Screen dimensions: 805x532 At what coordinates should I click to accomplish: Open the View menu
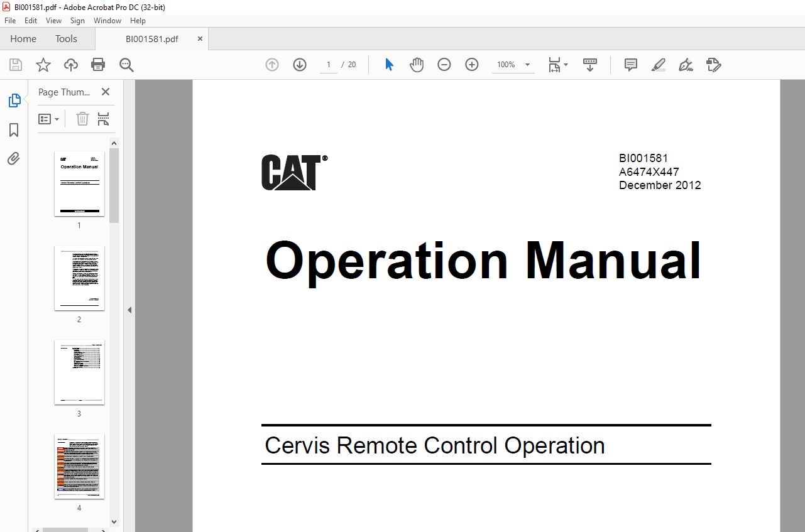54,21
